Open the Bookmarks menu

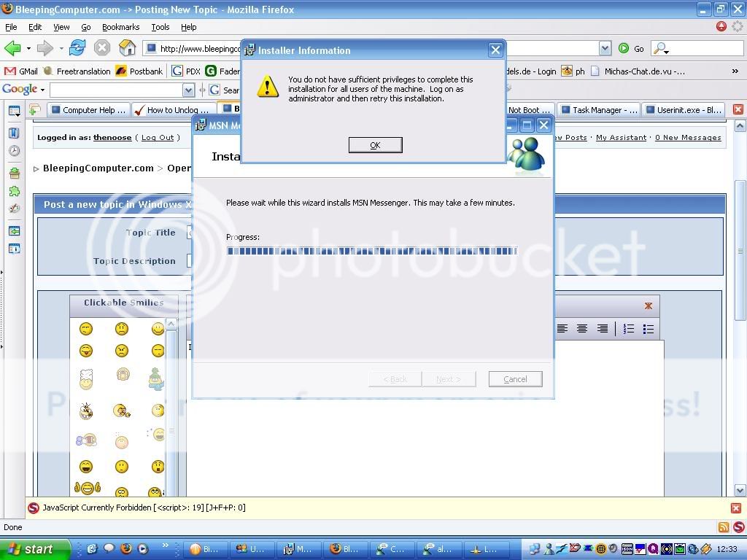click(120, 27)
